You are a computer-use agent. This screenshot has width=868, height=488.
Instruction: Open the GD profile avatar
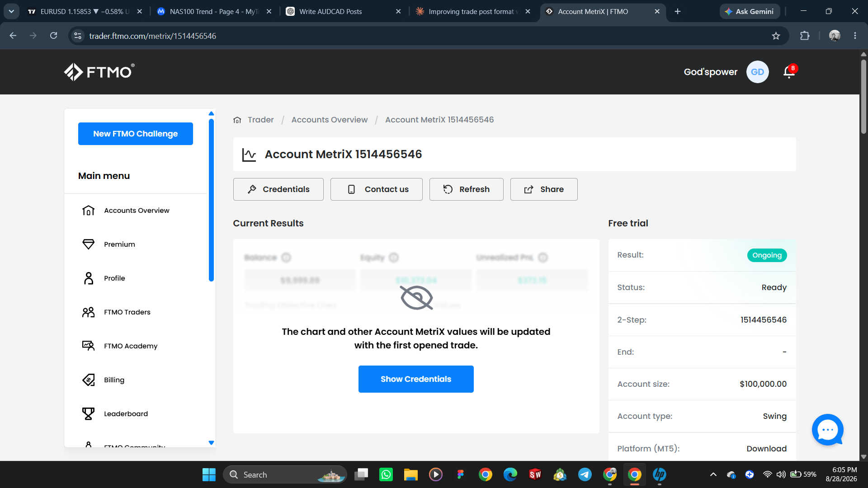tap(757, 72)
